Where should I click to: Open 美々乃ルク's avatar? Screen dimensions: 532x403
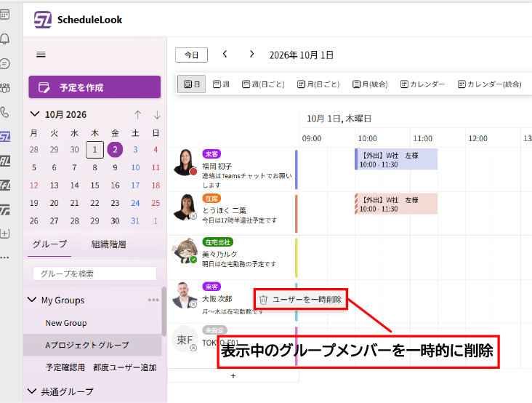[x=185, y=250]
